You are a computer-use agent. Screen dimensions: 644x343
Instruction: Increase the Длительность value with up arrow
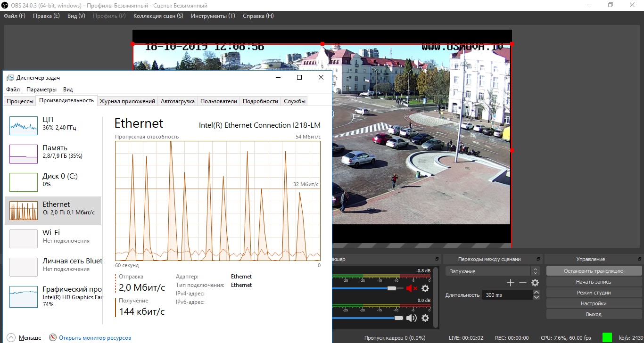(536, 293)
